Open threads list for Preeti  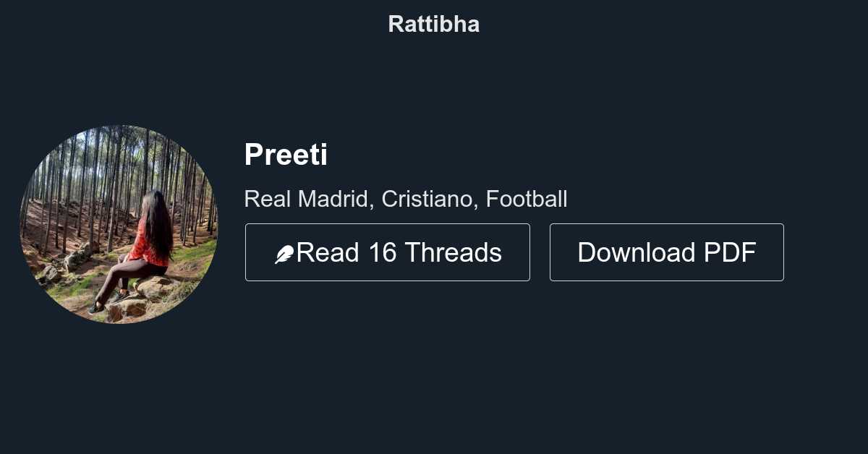[388, 252]
